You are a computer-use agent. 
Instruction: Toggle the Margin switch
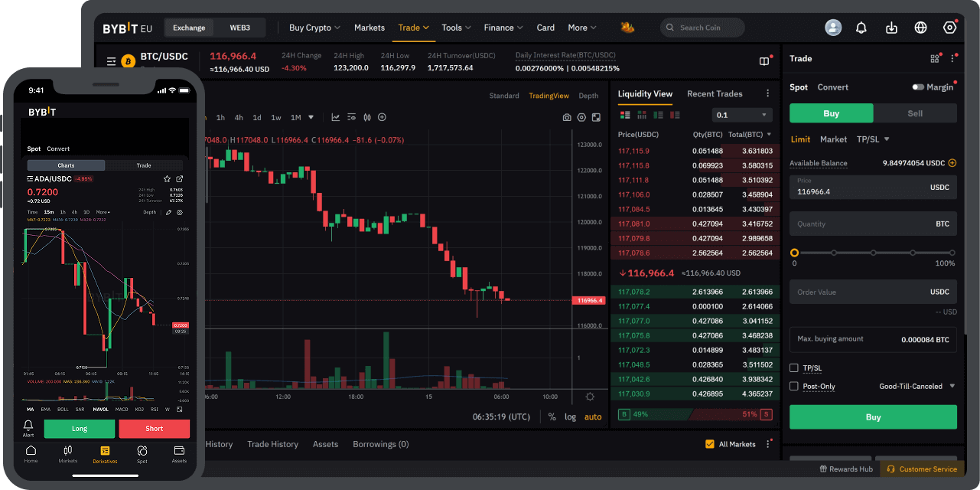click(918, 87)
